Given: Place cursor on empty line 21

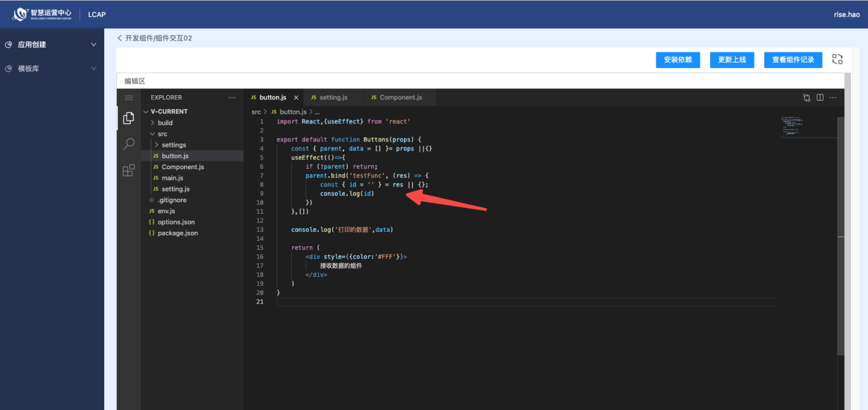Looking at the screenshot, I should pyautogui.click(x=526, y=302).
